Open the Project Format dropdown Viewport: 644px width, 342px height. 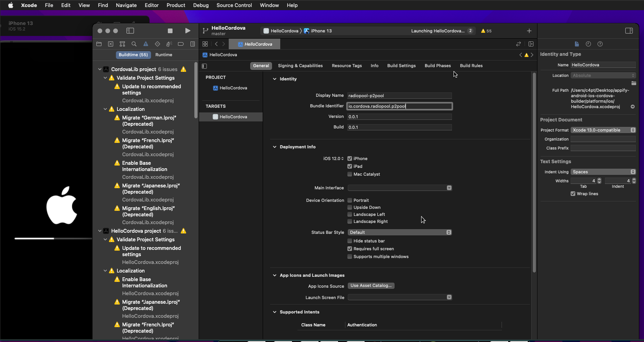click(x=603, y=130)
